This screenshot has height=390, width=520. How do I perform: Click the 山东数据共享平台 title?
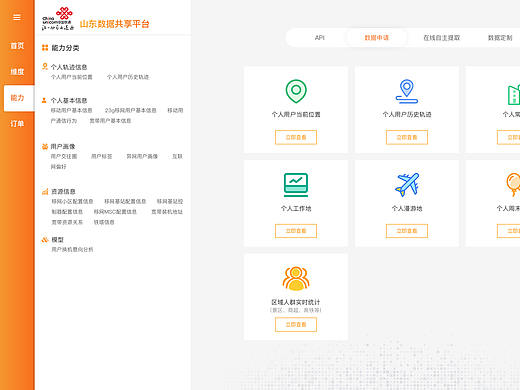coord(114,24)
